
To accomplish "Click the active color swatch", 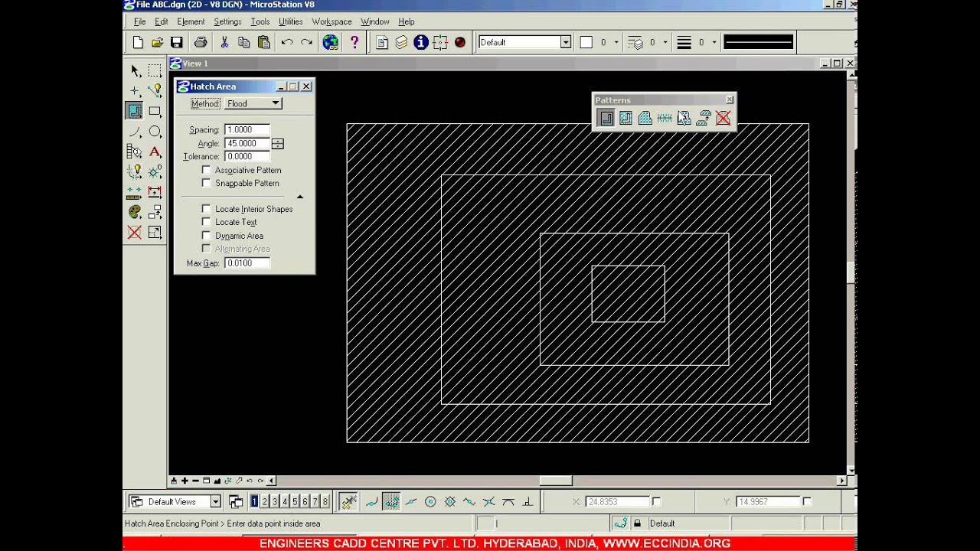I will (586, 43).
